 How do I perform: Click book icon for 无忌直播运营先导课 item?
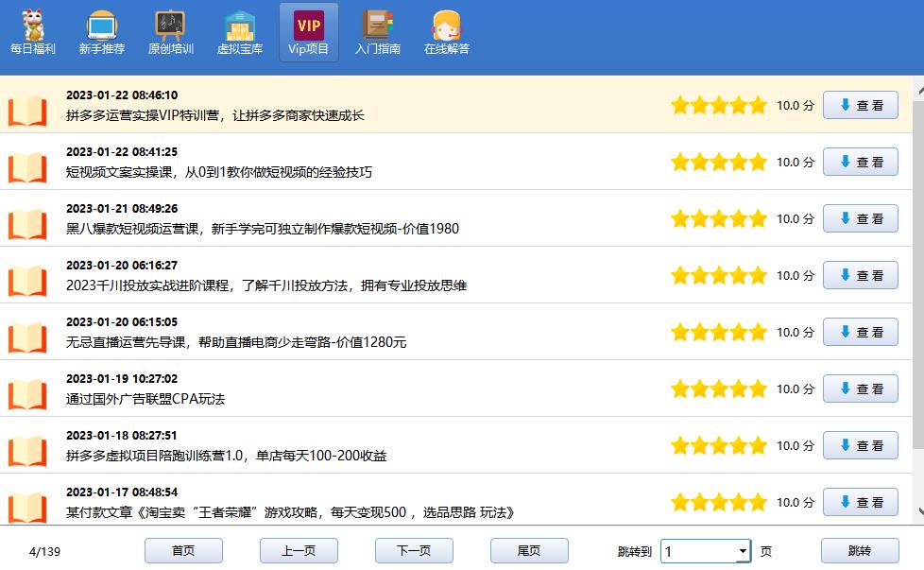click(x=27, y=337)
